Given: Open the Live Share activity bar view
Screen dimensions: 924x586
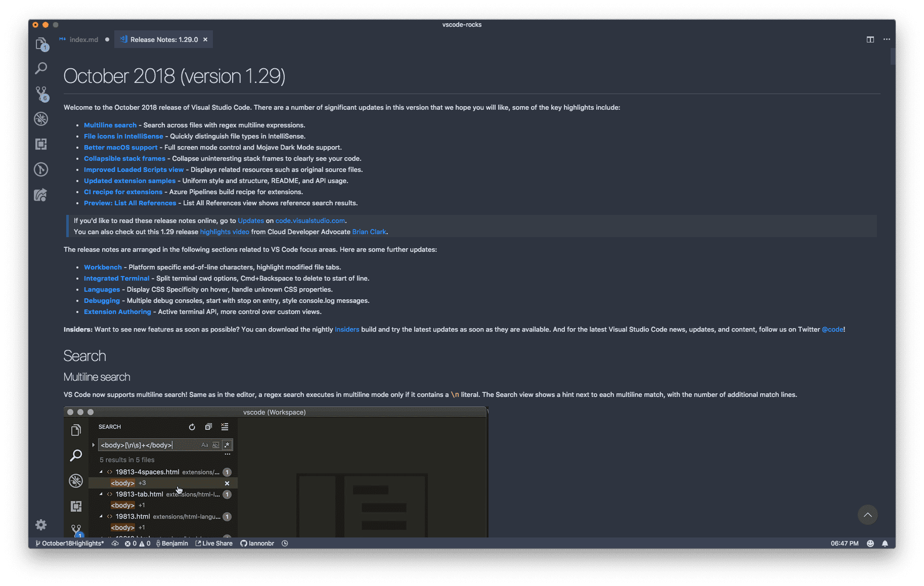Looking at the screenshot, I should coord(41,195).
